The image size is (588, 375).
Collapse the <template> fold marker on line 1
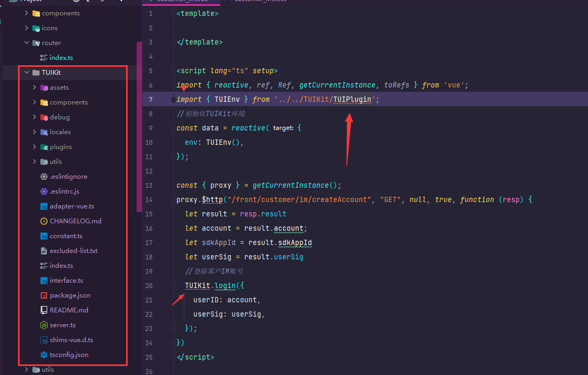pos(173,14)
